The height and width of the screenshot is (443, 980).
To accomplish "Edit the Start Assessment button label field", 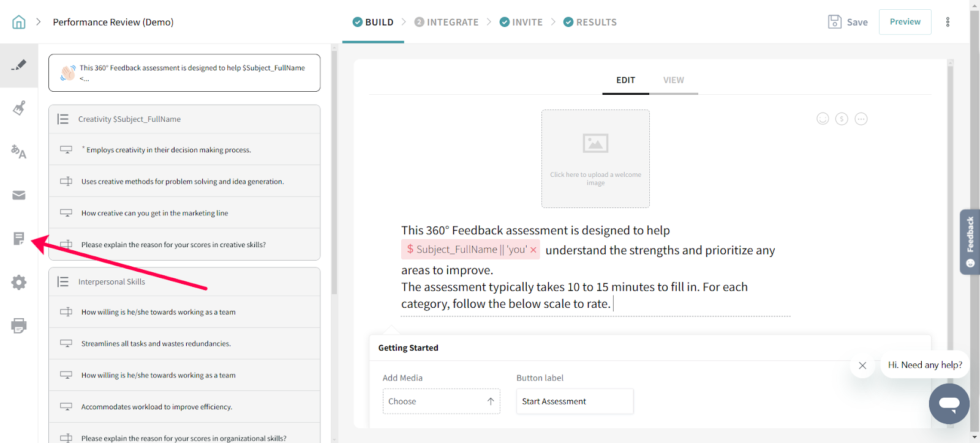I will [574, 401].
